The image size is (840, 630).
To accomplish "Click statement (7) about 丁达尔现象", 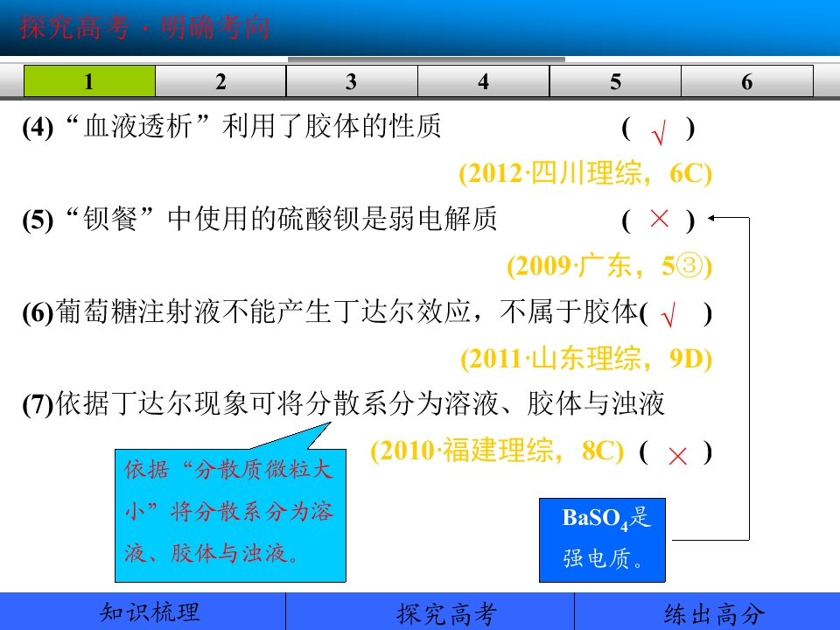I will 343,403.
